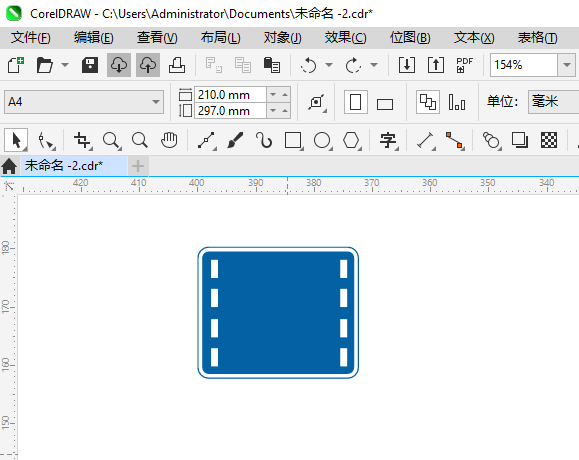The height and width of the screenshot is (460, 579).
Task: Click the 154% zoom level field
Action: point(524,65)
